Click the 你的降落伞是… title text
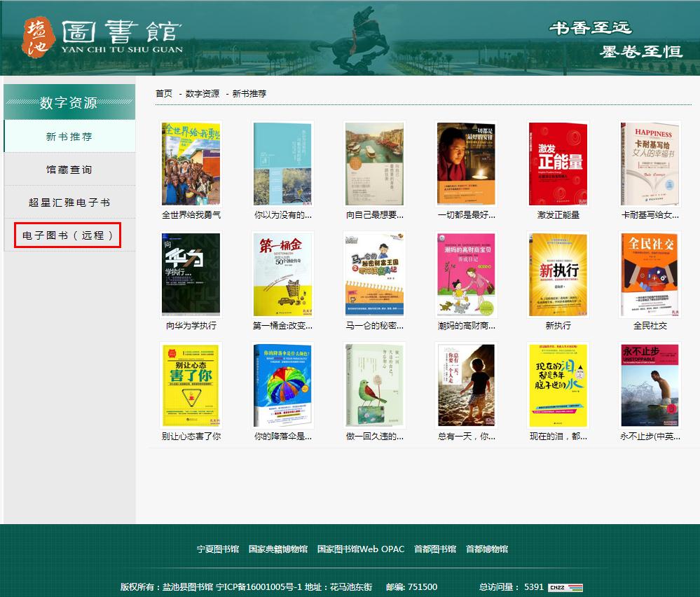The width and height of the screenshot is (700, 597). tap(282, 437)
